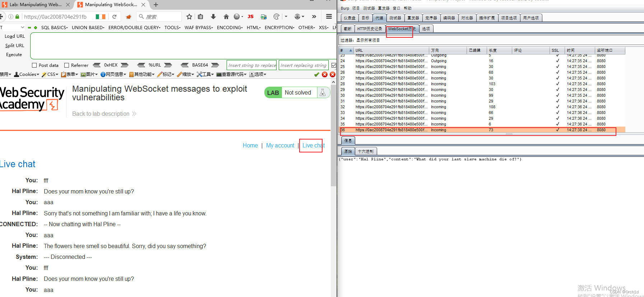Open the WebSocket历史 proxy sub-tab

tap(402, 29)
